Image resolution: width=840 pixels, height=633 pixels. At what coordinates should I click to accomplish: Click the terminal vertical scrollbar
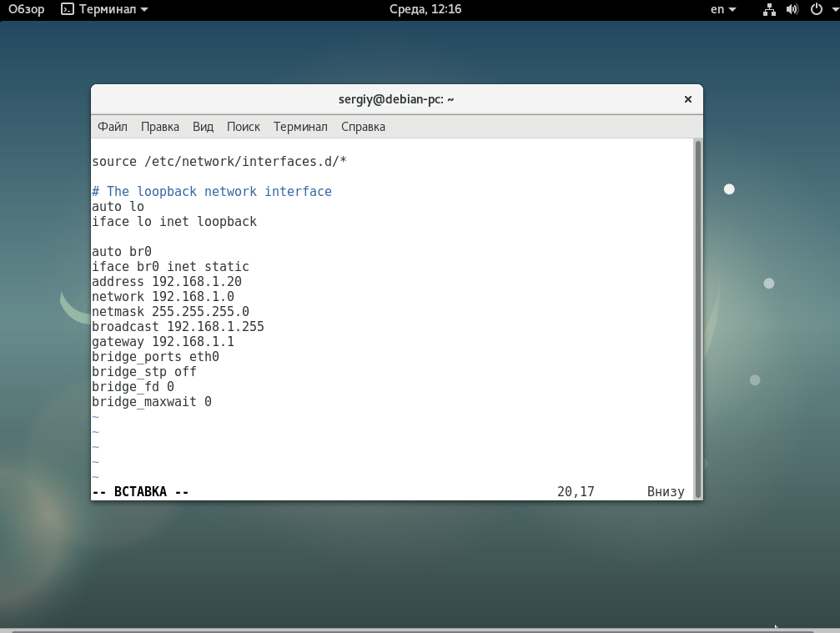[697, 317]
